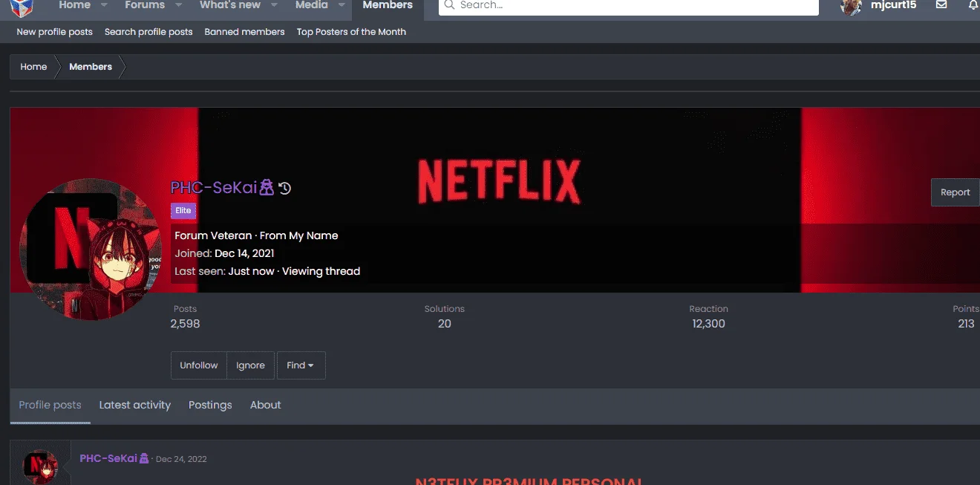Click the Joined date Dec 14, 2021

pyautogui.click(x=244, y=253)
